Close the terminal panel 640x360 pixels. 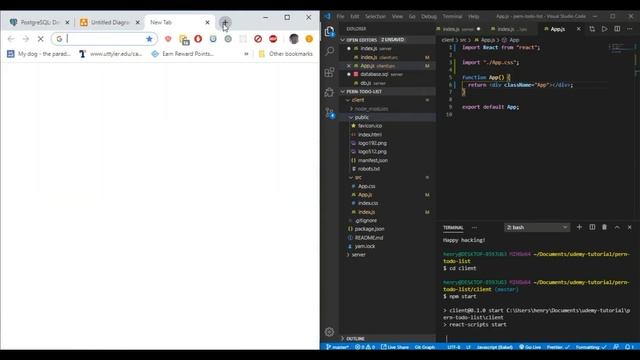click(629, 227)
